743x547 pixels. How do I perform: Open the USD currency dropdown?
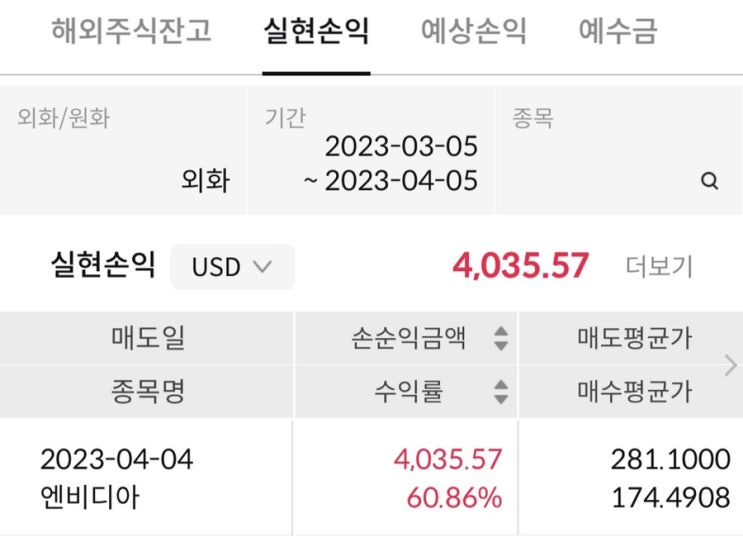pyautogui.click(x=232, y=267)
